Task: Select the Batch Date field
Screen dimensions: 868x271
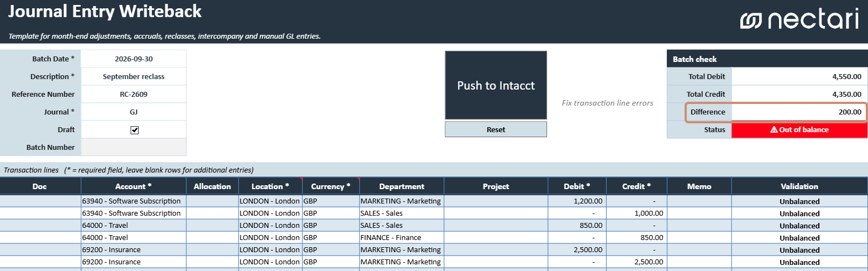Action: (134, 59)
